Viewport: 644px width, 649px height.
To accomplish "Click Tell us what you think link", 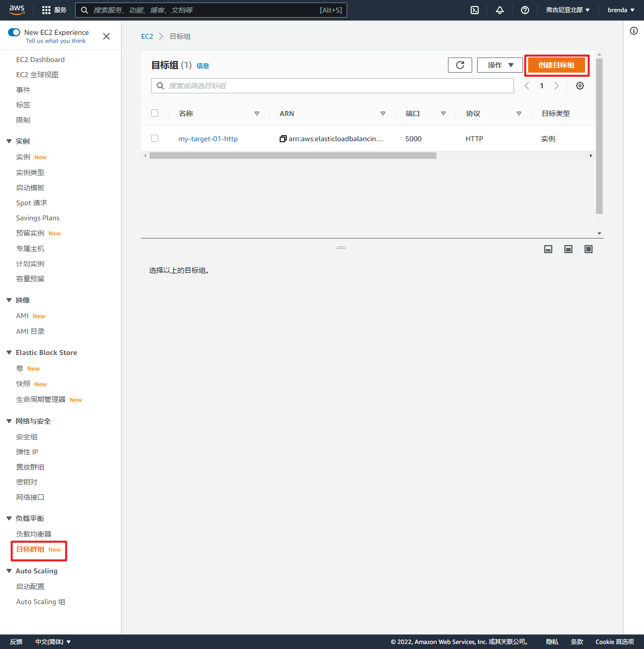I will click(x=56, y=41).
